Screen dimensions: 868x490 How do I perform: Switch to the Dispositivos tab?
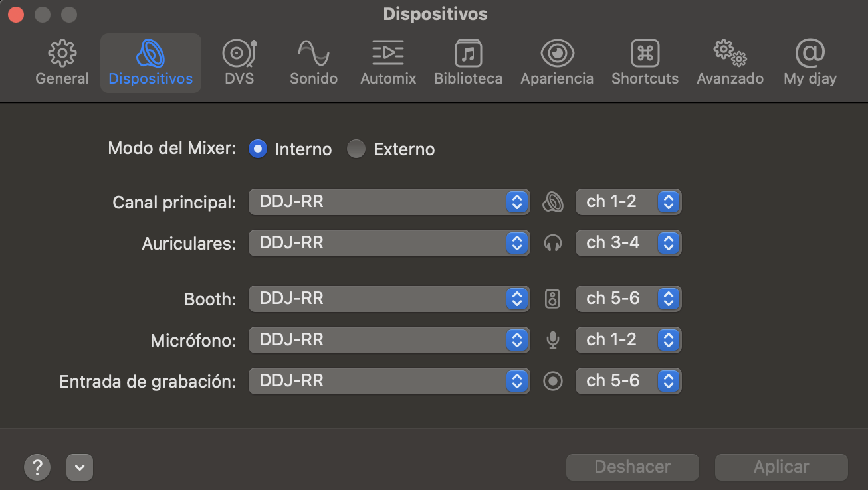[151, 63]
